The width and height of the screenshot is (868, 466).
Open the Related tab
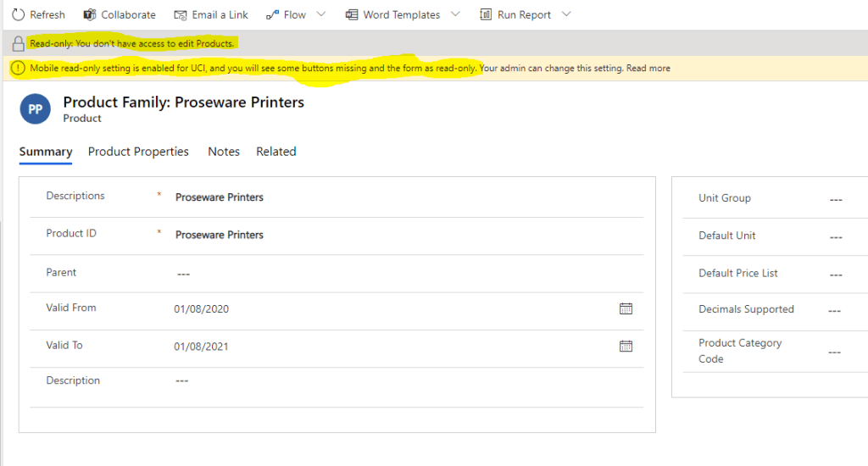coord(276,152)
